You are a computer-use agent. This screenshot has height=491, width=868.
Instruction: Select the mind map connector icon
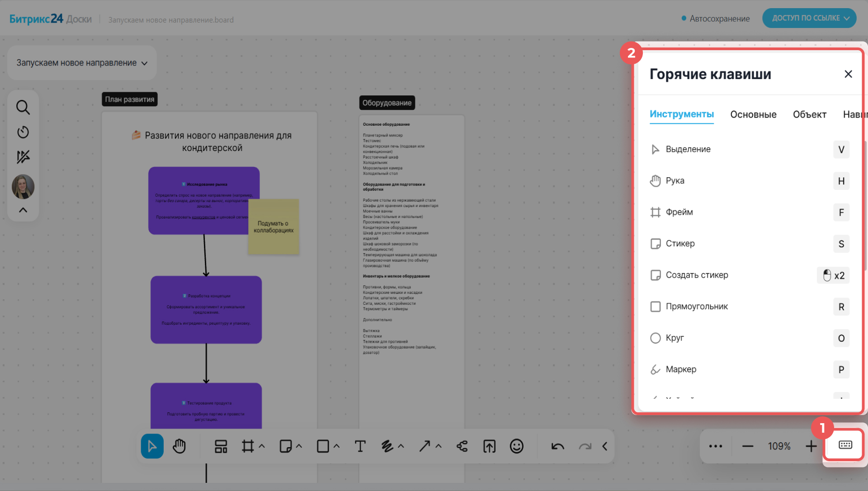point(462,446)
